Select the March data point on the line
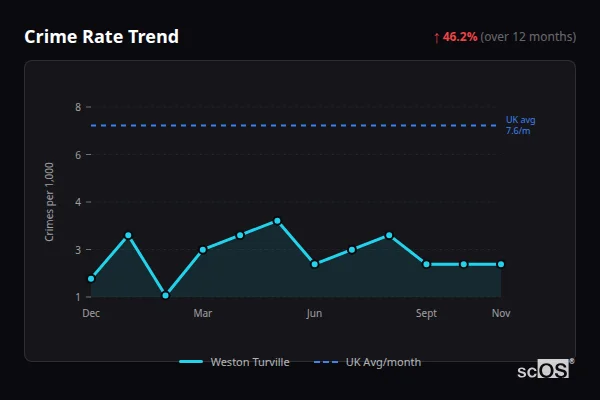This screenshot has height=400, width=600. [x=203, y=250]
